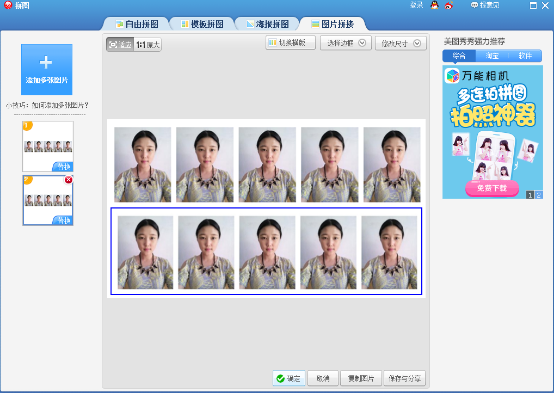The image size is (554, 393).
Task: Toggle the 1:1 original size view
Action: pyautogui.click(x=148, y=45)
